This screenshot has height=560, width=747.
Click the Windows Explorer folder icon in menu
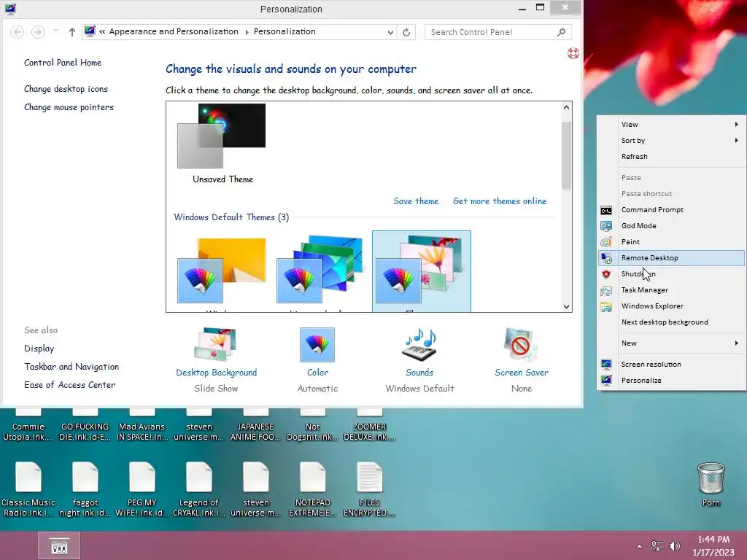[606, 306]
